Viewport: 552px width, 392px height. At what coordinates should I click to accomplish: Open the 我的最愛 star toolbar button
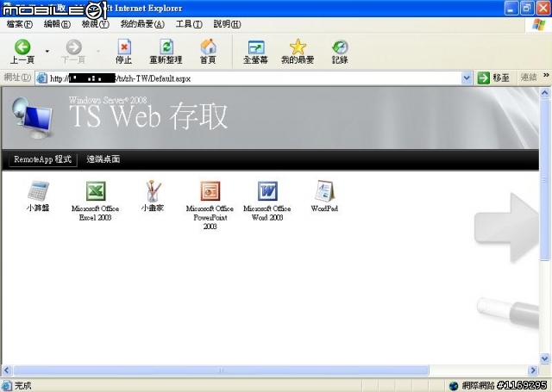click(298, 52)
